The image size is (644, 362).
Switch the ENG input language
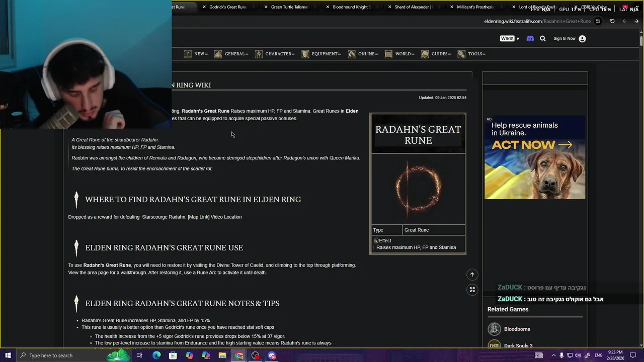599,355
